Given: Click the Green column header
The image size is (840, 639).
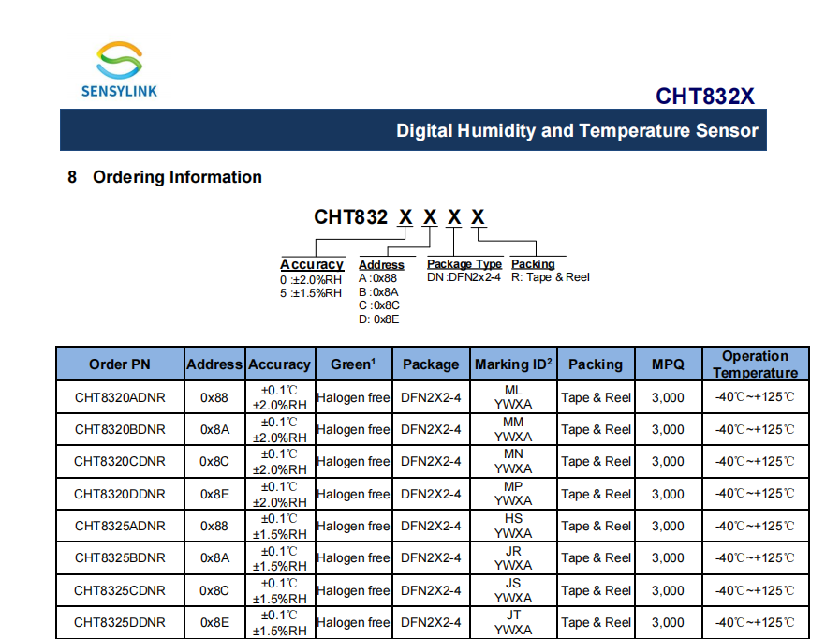Looking at the screenshot, I should [x=353, y=364].
